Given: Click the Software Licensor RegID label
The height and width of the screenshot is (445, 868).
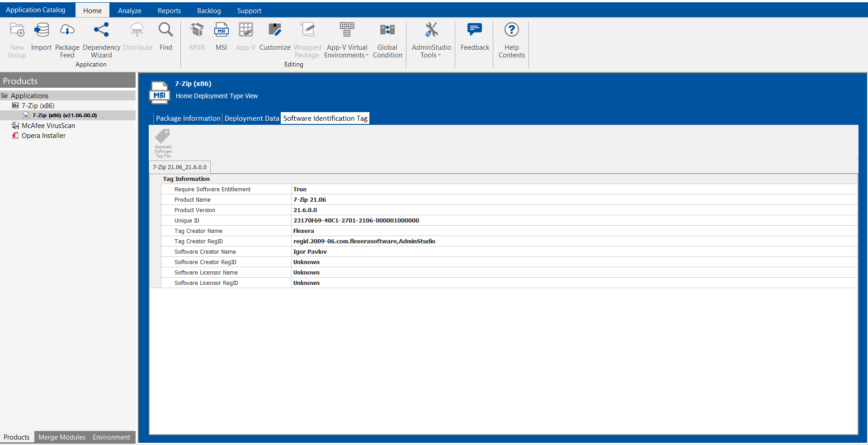Looking at the screenshot, I should point(206,283).
